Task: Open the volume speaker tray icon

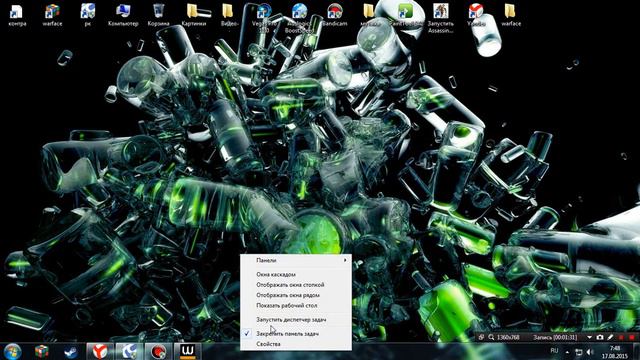Action: click(x=590, y=352)
